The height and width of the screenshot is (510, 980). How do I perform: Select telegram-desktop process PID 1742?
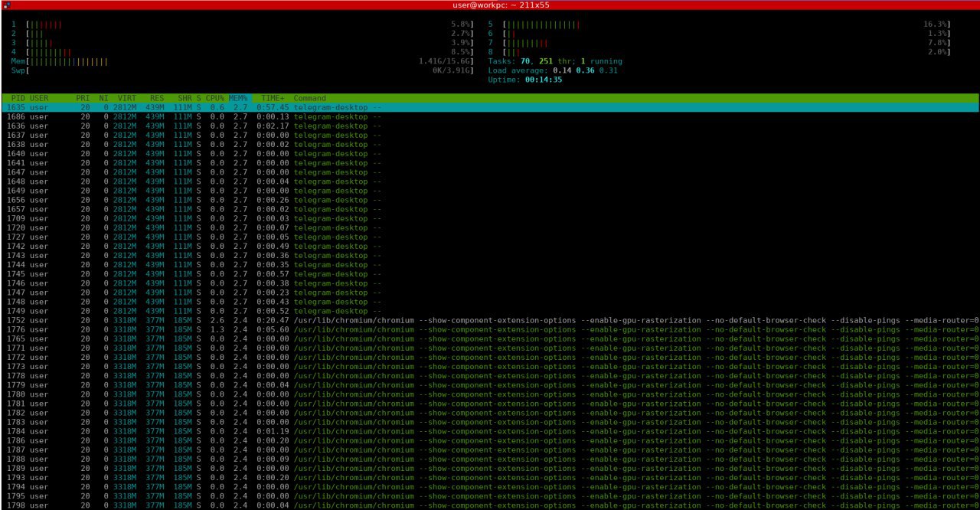point(490,246)
